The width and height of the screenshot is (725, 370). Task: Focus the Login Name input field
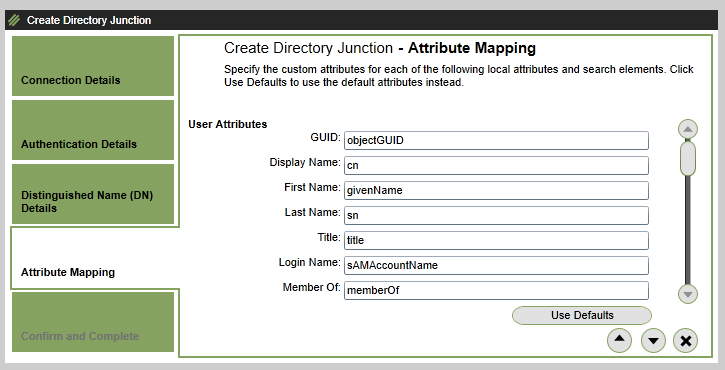pyautogui.click(x=496, y=265)
